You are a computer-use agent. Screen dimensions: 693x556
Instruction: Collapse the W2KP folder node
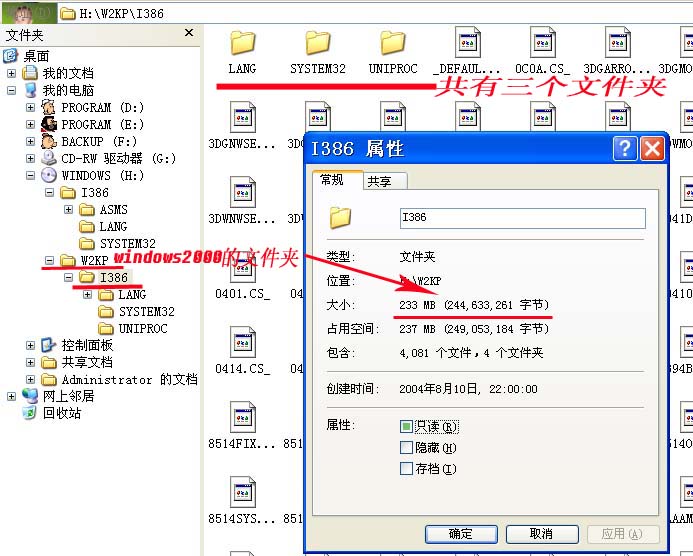(50, 260)
